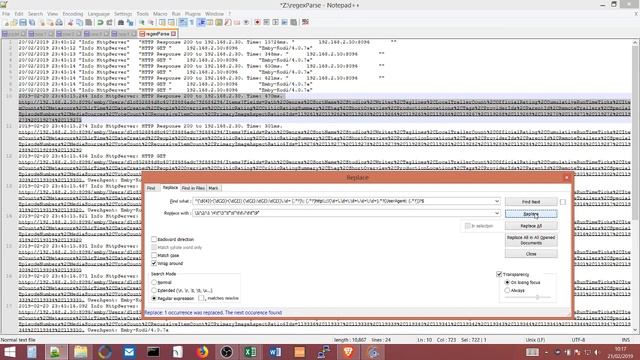Uncheck the Transparency checkbox

click(499, 274)
